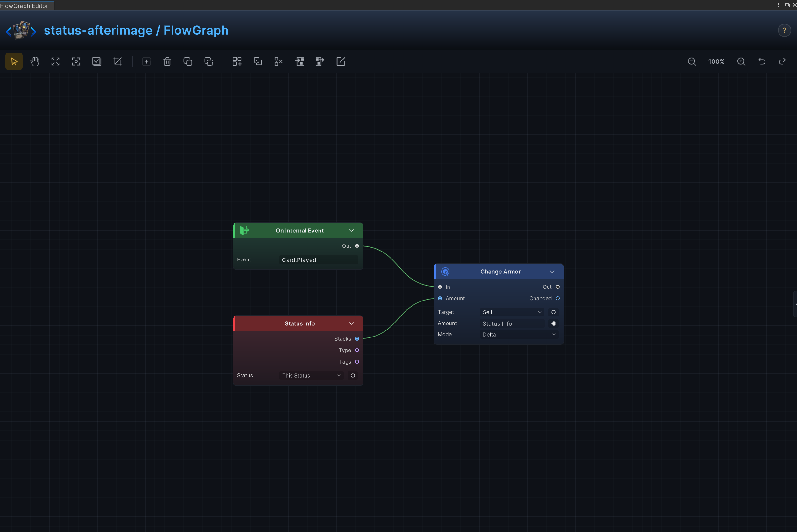
Task: Zoom in with the magnifier plus
Action: pos(741,61)
